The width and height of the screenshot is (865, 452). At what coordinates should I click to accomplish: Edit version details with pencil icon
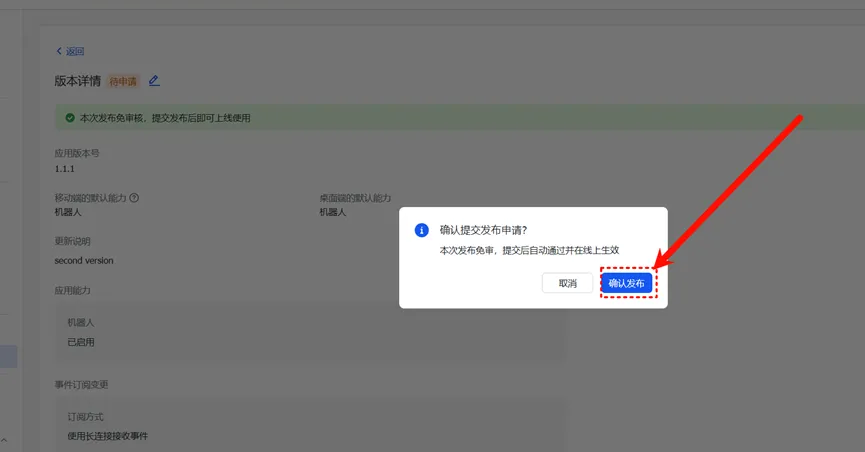tap(154, 81)
